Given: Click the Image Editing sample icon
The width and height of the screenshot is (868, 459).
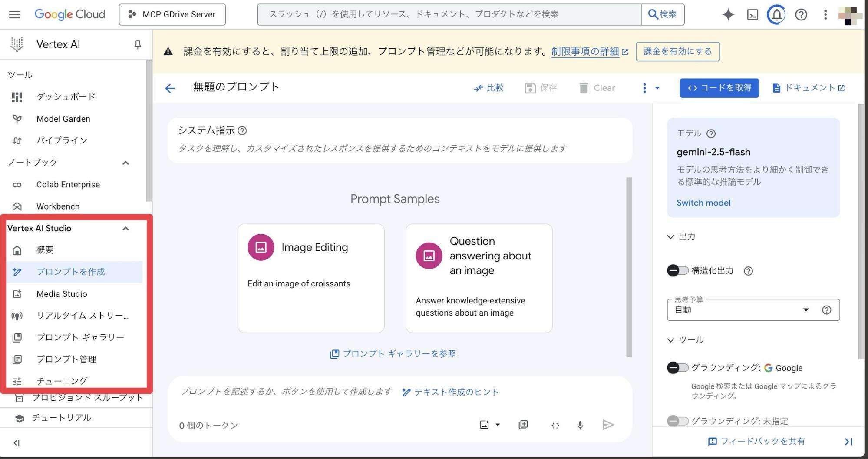Looking at the screenshot, I should [261, 247].
